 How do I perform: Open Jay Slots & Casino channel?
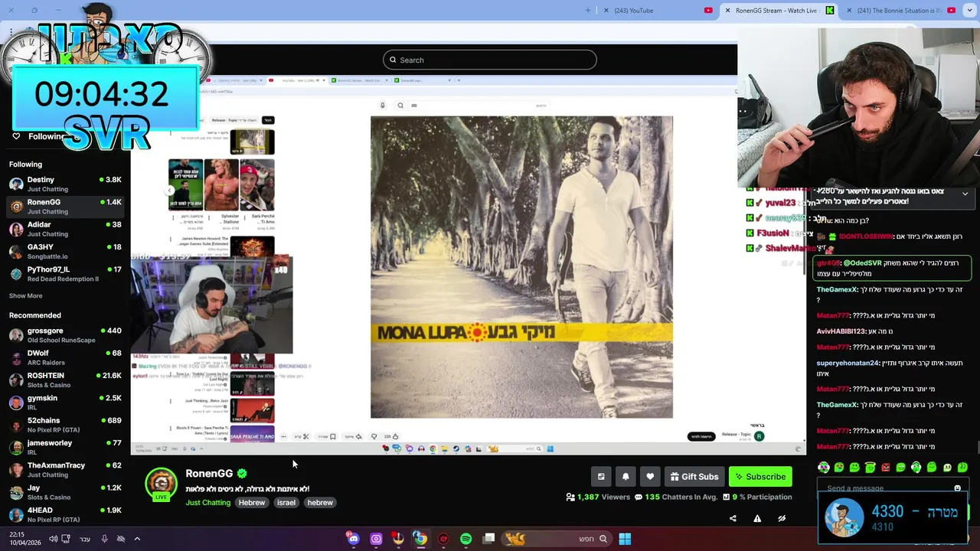point(65,492)
